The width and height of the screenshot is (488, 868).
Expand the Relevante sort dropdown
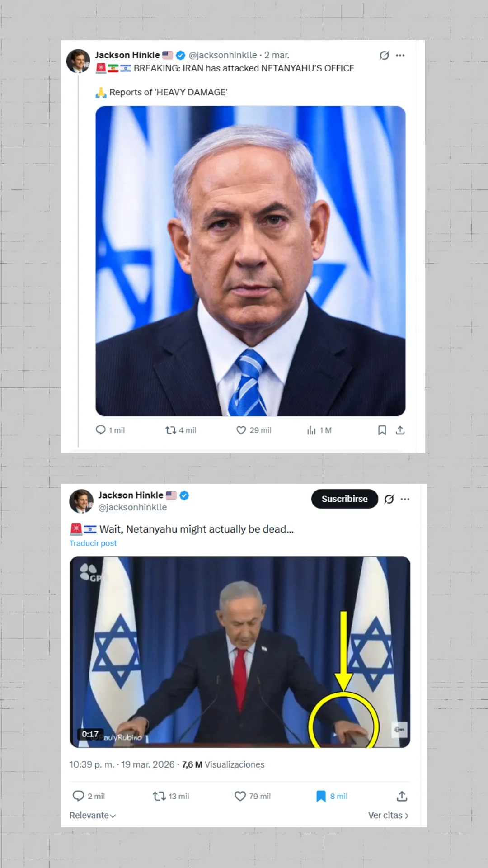click(x=93, y=815)
